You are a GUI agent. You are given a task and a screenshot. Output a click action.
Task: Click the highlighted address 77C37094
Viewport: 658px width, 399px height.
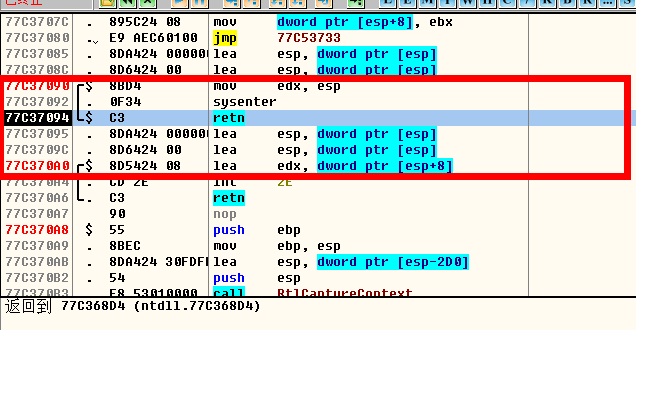coord(37,117)
